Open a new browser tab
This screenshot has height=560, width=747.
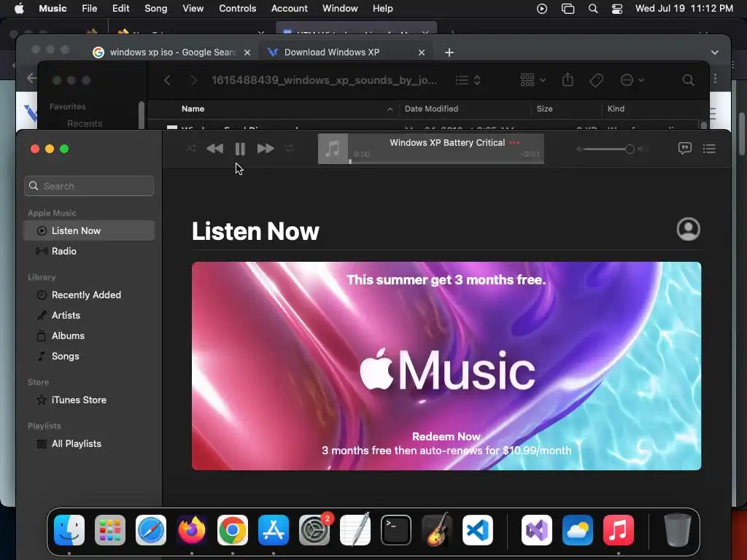[x=449, y=52]
